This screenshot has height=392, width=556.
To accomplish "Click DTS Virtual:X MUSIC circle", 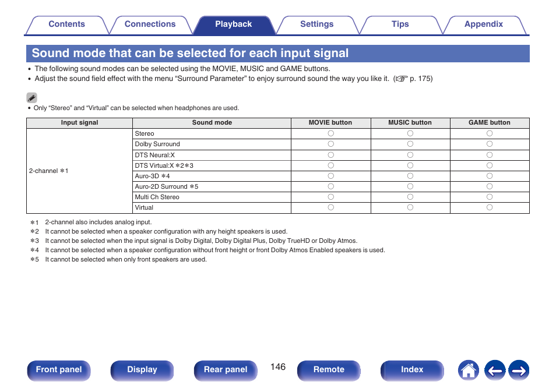I will (410, 165).
